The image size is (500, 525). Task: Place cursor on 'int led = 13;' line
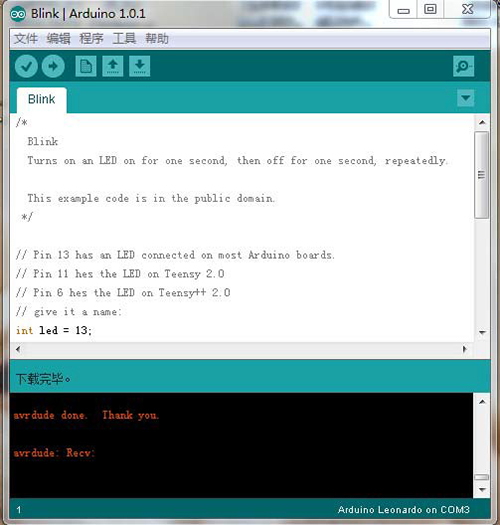[54, 331]
